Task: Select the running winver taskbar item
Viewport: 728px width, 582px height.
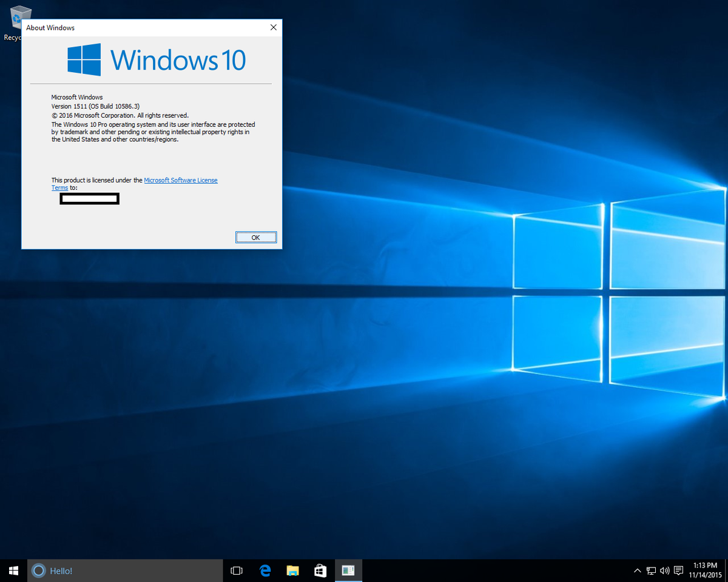Action: click(348, 570)
